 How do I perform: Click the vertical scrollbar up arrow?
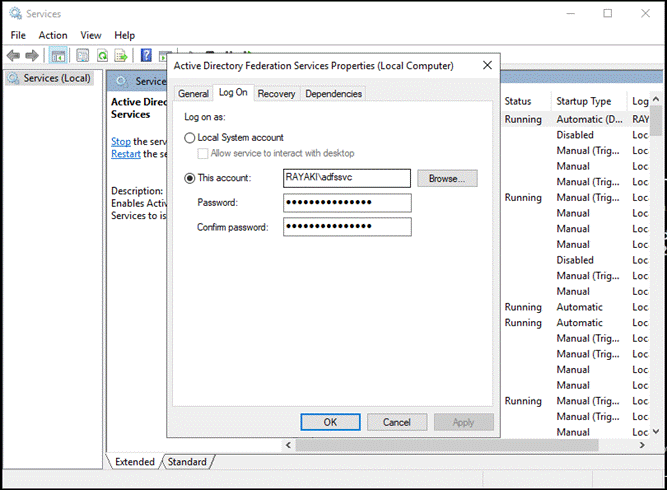tap(656, 99)
